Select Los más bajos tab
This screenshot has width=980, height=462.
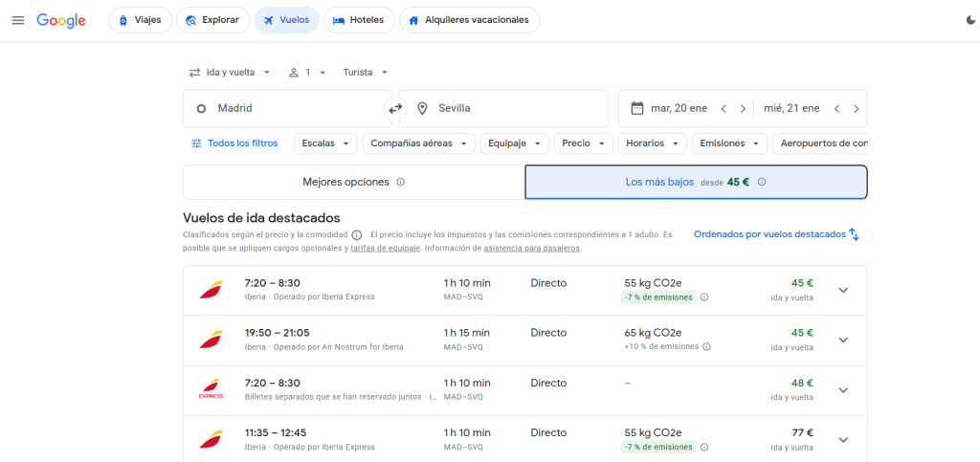(x=697, y=183)
